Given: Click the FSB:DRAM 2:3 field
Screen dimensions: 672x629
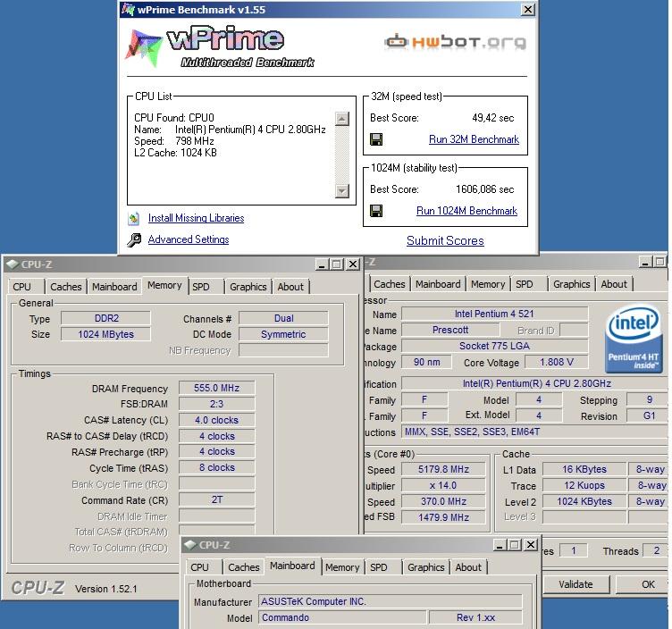Looking at the screenshot, I should [x=216, y=404].
